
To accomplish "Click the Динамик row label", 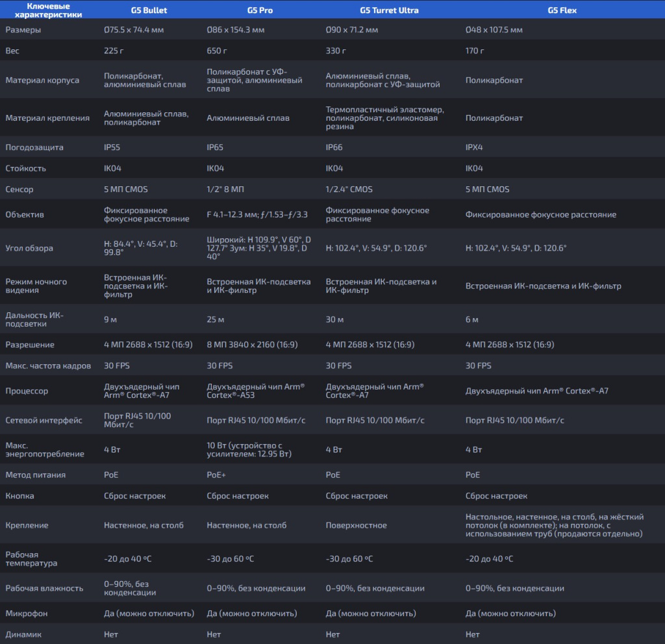I will click(23, 634).
